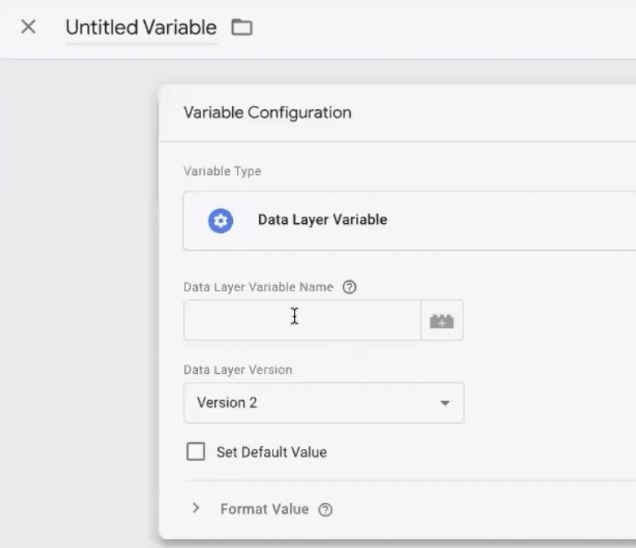This screenshot has width=636, height=548.
Task: Click the Data Layer Version dropdown arrow
Action: point(444,404)
